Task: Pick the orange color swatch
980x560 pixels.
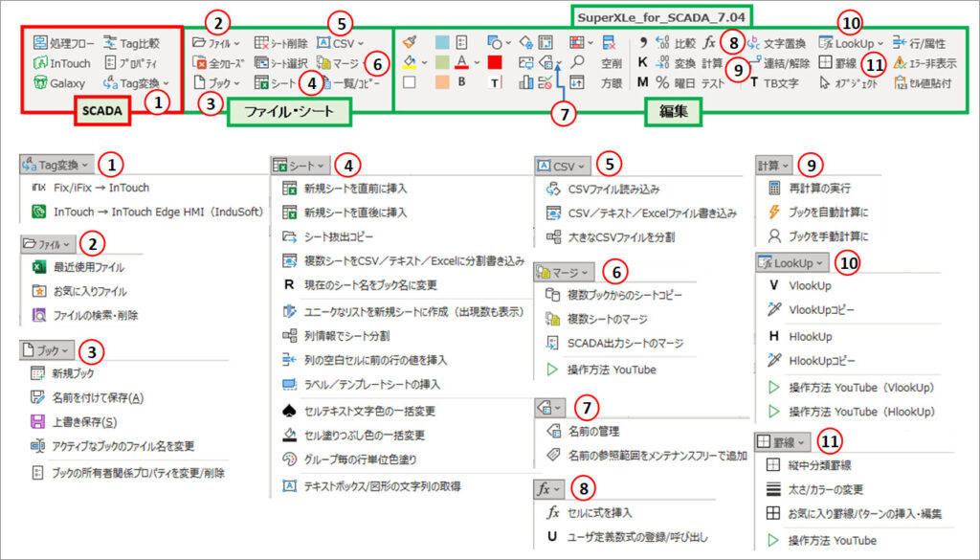Action: click(x=442, y=82)
